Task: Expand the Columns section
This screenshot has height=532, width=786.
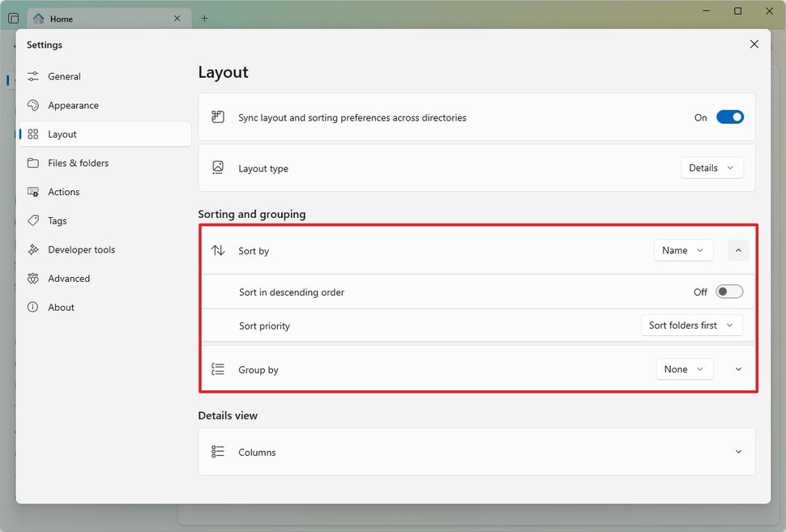Action: [738, 452]
